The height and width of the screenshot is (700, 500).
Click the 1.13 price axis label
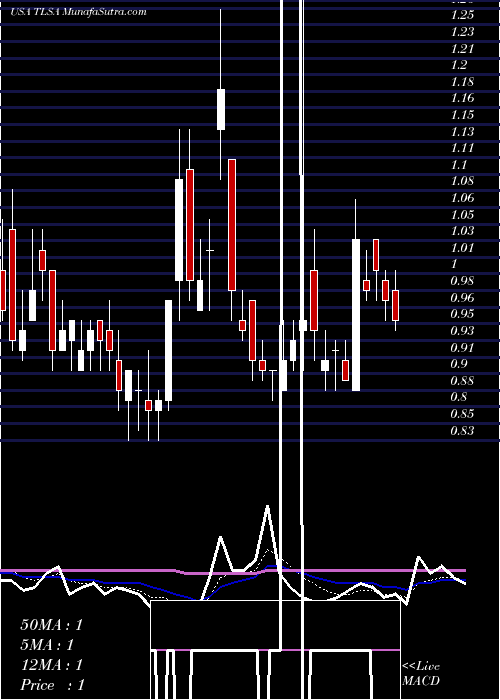pyautogui.click(x=462, y=131)
